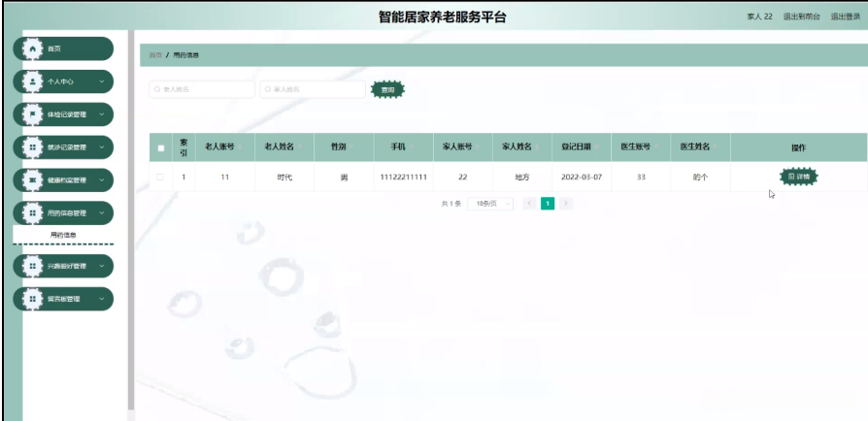Collapse 用药信息管理 menu chevron
The image size is (868, 421).
pyautogui.click(x=101, y=213)
